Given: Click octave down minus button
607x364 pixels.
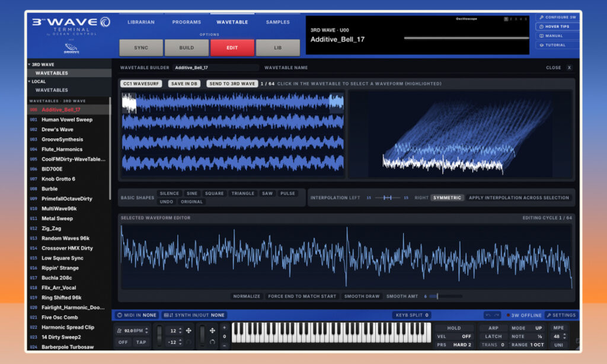Looking at the screenshot, I should 225,346.
